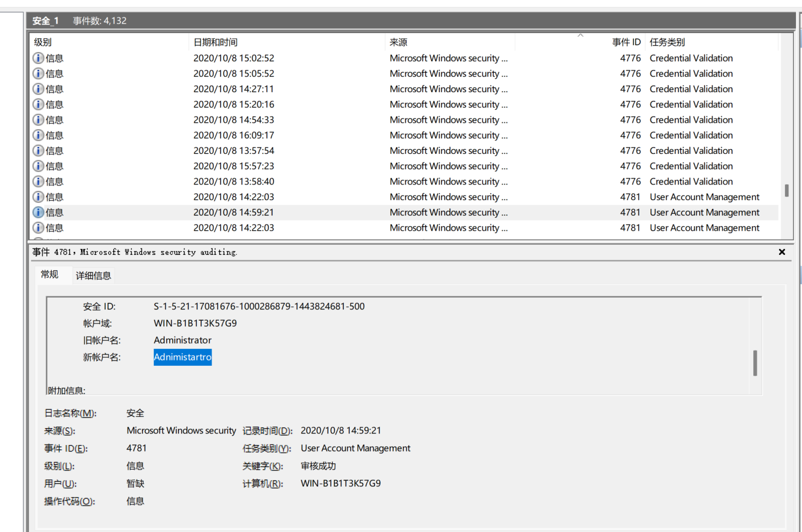Viewport: 802px width, 532px height.
Task: Click the info icon on the 13:57:54 event
Action: pyautogui.click(x=38, y=150)
